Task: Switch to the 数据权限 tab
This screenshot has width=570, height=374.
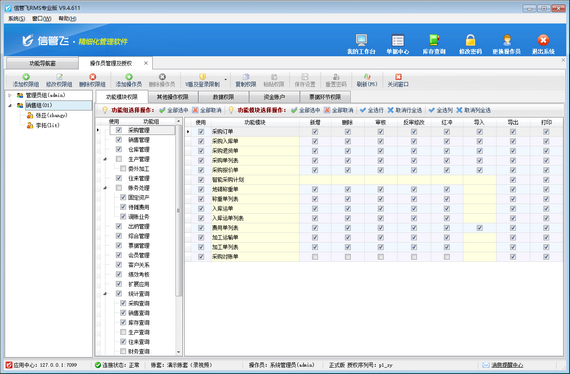Action: pyautogui.click(x=223, y=97)
